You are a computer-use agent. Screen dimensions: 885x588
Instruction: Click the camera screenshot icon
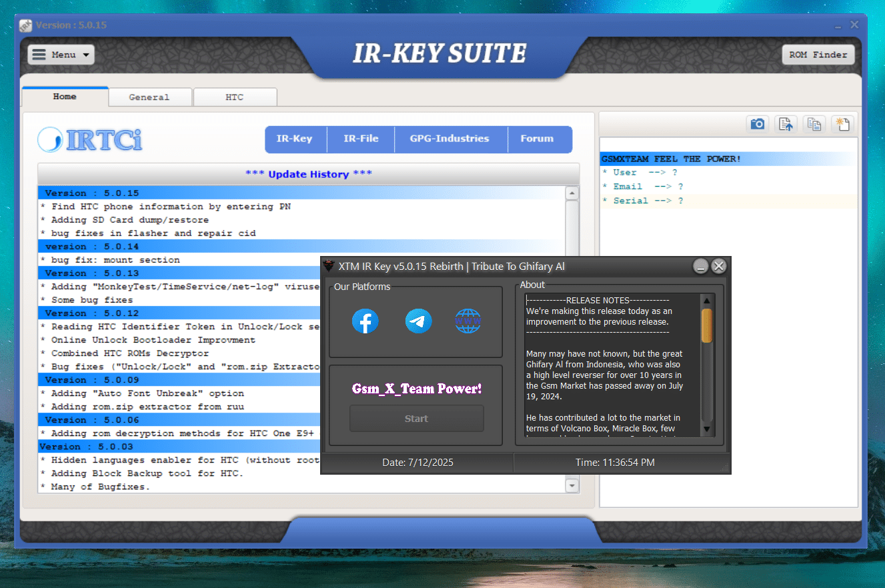click(x=758, y=124)
